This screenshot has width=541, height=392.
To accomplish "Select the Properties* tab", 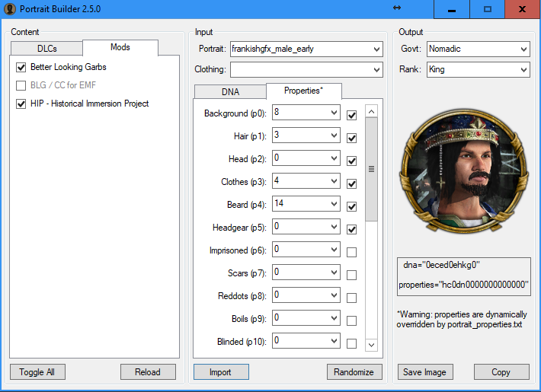I will pos(303,91).
